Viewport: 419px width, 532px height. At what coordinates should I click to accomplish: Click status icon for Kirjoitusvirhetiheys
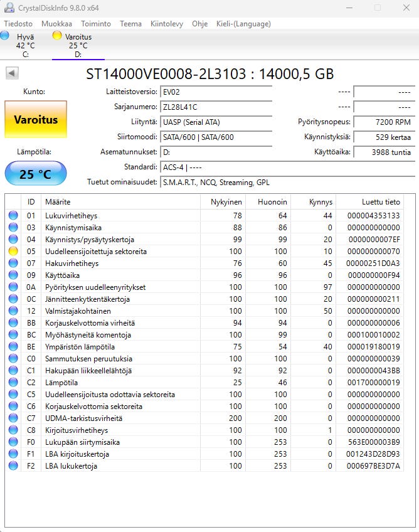[x=13, y=430]
